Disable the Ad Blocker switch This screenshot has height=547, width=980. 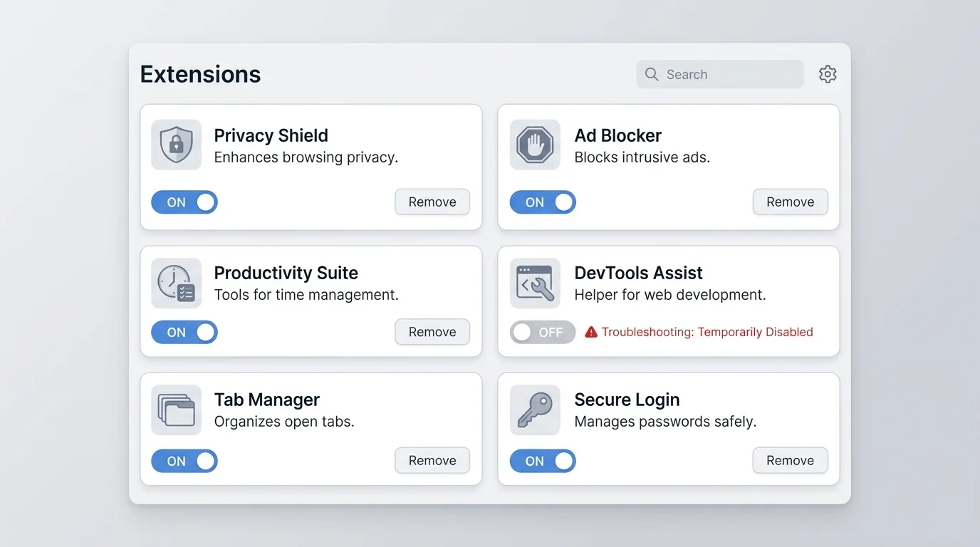543,202
